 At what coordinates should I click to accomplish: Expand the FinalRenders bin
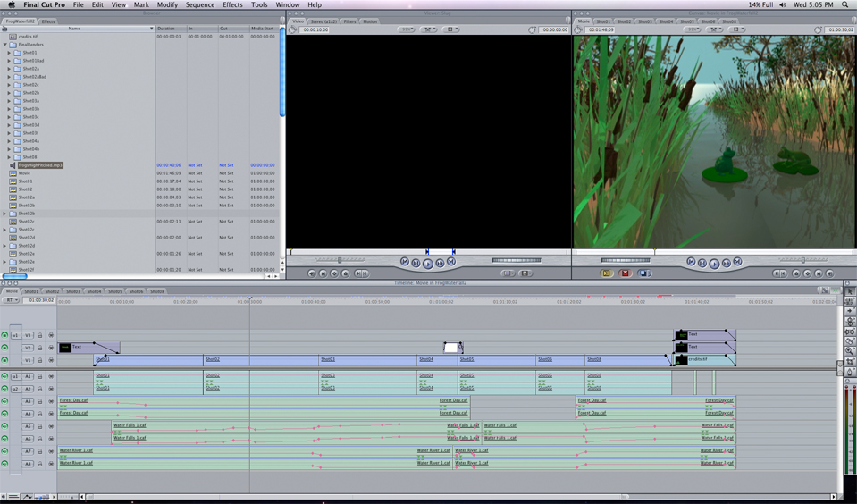click(4, 45)
